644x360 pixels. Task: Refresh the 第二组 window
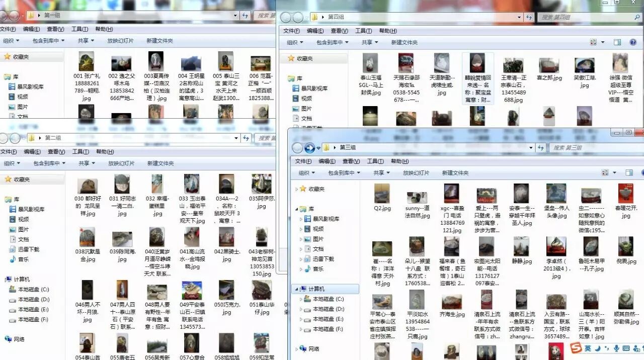point(246,138)
